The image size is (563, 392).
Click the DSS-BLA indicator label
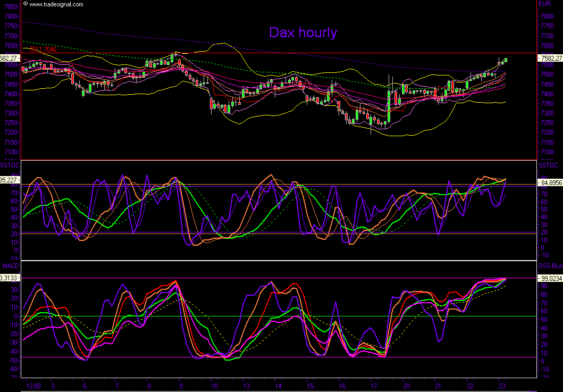pyautogui.click(x=550, y=265)
